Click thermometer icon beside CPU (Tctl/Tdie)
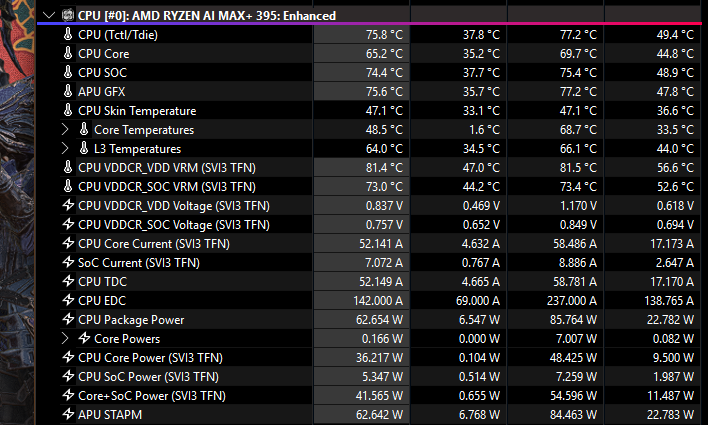Viewport: 708px width, 425px height. 68,35
